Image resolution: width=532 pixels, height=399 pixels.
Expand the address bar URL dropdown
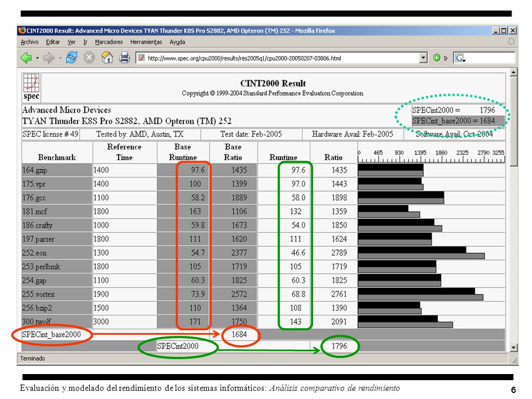(x=423, y=58)
